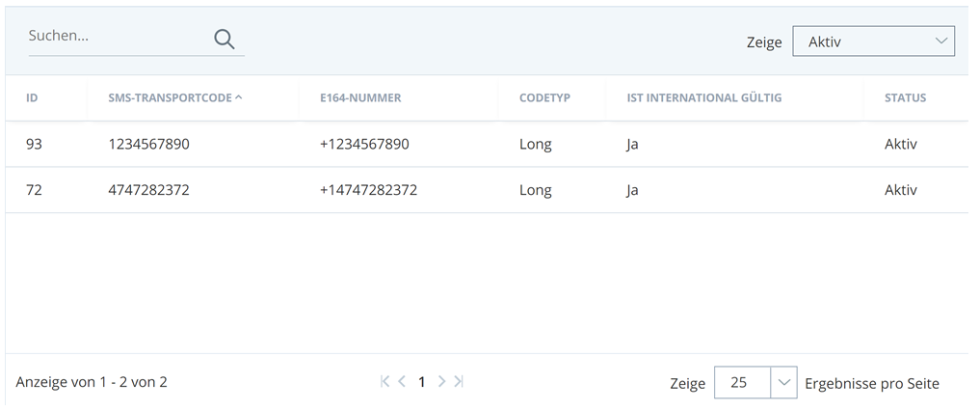This screenshot has height=411, width=980.
Task: Click the ascending sort arrow on SMS-Transportcode
Action: 238,97
